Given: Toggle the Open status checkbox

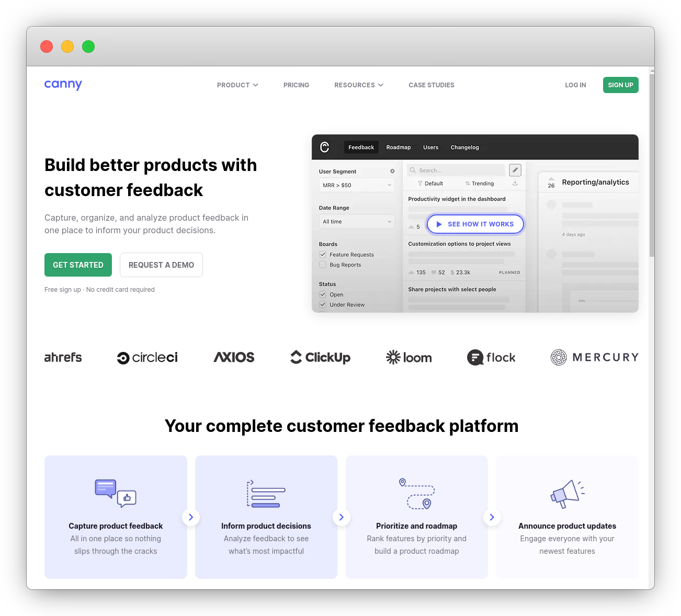Looking at the screenshot, I should pos(323,294).
